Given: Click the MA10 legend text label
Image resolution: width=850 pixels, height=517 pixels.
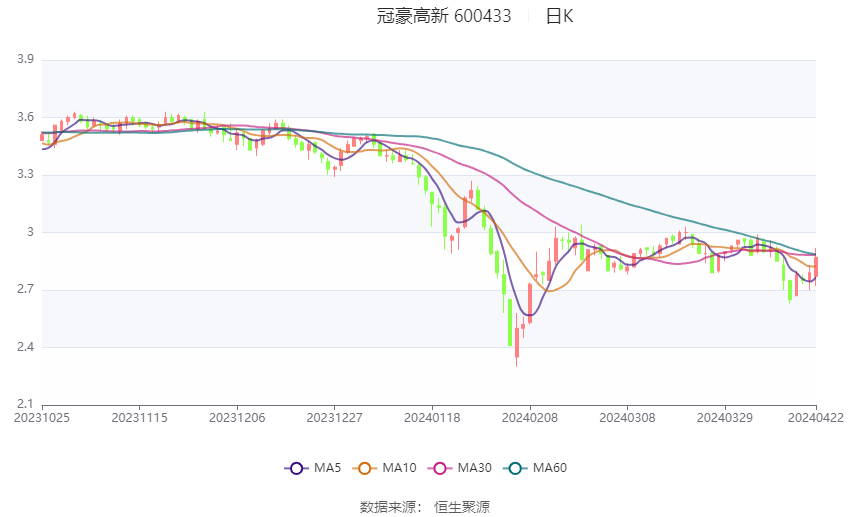Looking at the screenshot, I should 400,468.
